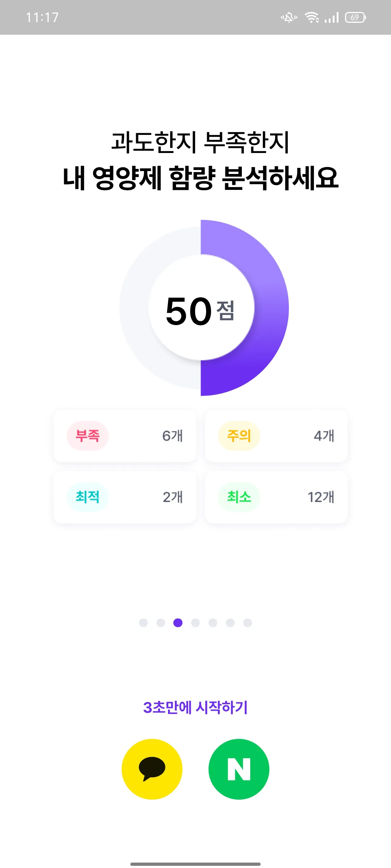The height and width of the screenshot is (868, 391).
Task: Open the 최소 12개 card
Action: [276, 497]
